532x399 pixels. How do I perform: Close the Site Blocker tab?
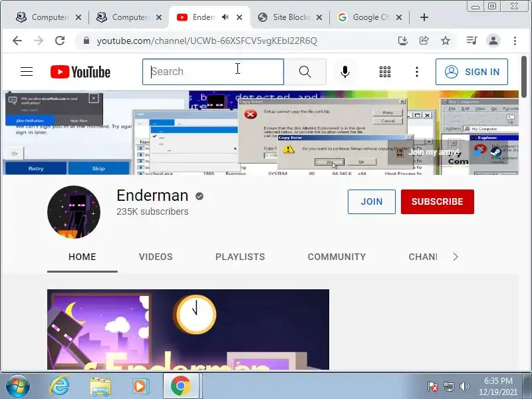point(319,17)
